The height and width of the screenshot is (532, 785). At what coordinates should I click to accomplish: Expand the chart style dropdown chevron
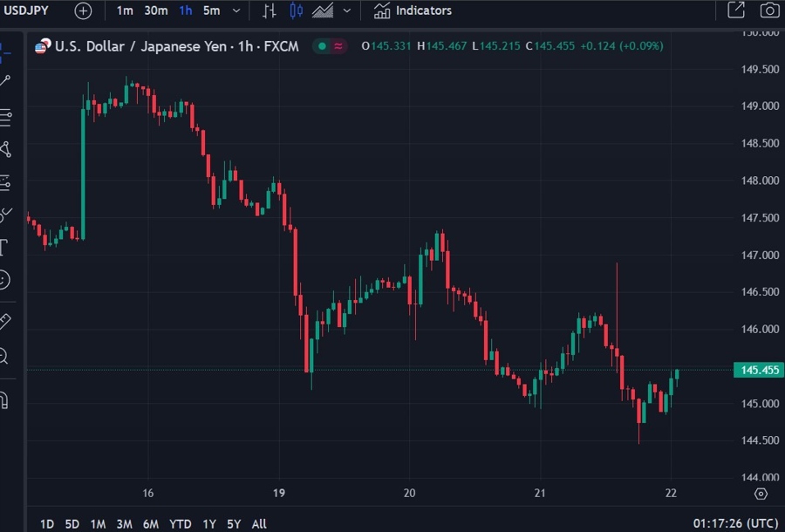pos(347,10)
